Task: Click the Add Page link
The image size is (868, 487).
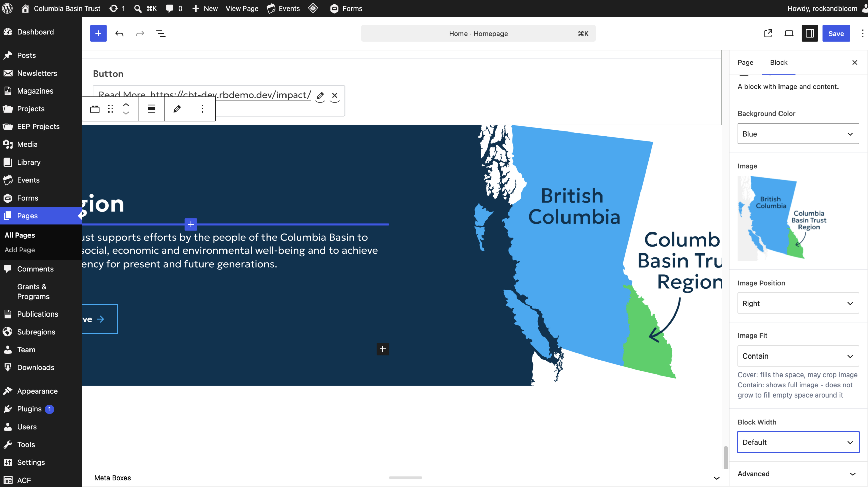Action: point(20,250)
